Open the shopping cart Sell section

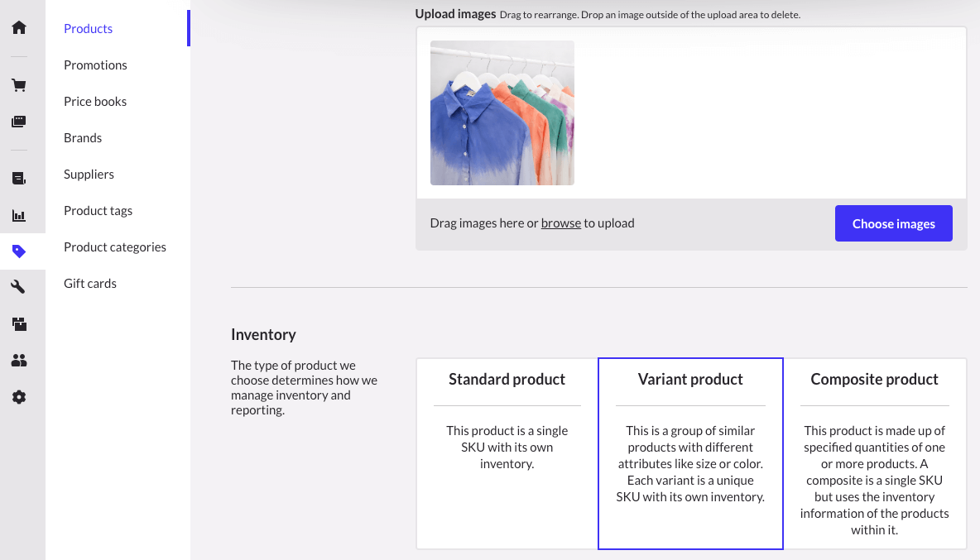[19, 85]
